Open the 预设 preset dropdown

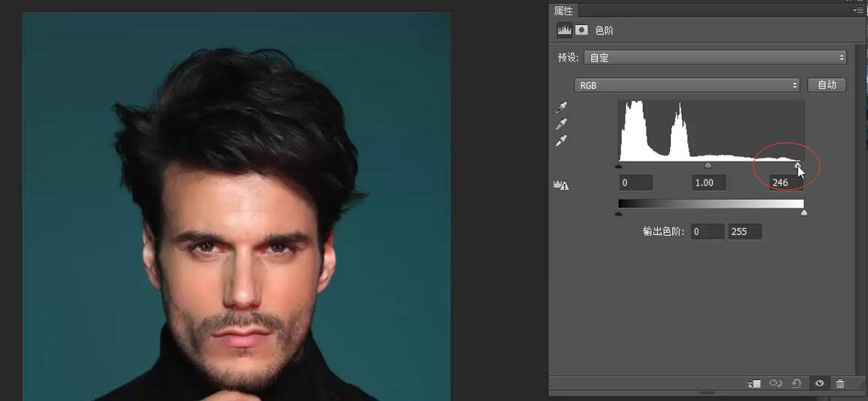coord(715,57)
